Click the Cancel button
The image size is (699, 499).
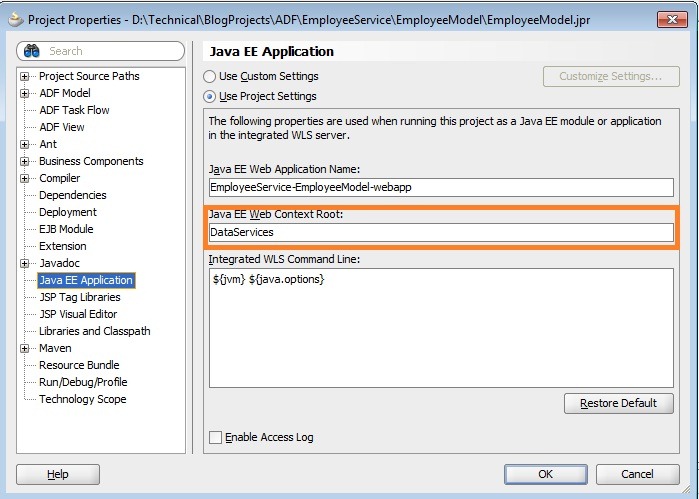[x=636, y=474]
